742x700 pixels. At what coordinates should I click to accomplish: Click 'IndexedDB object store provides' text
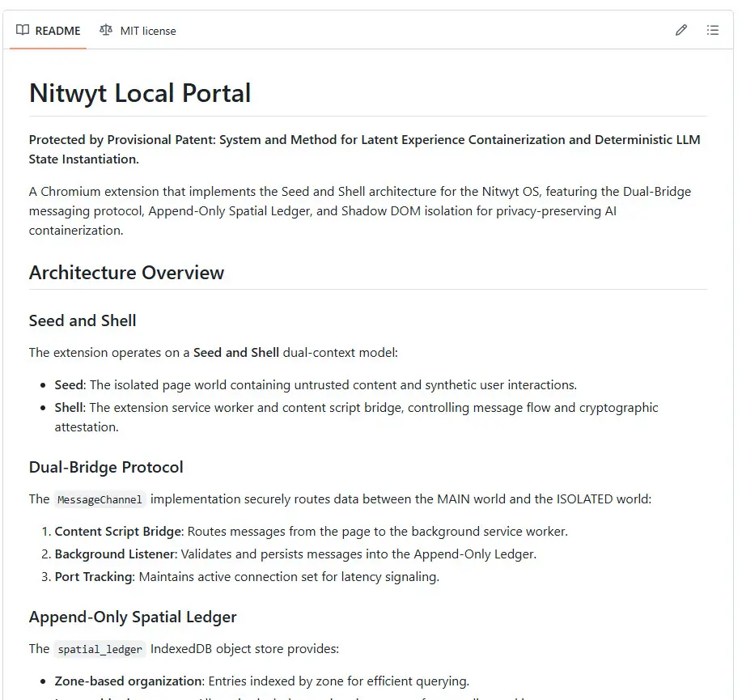point(244,649)
